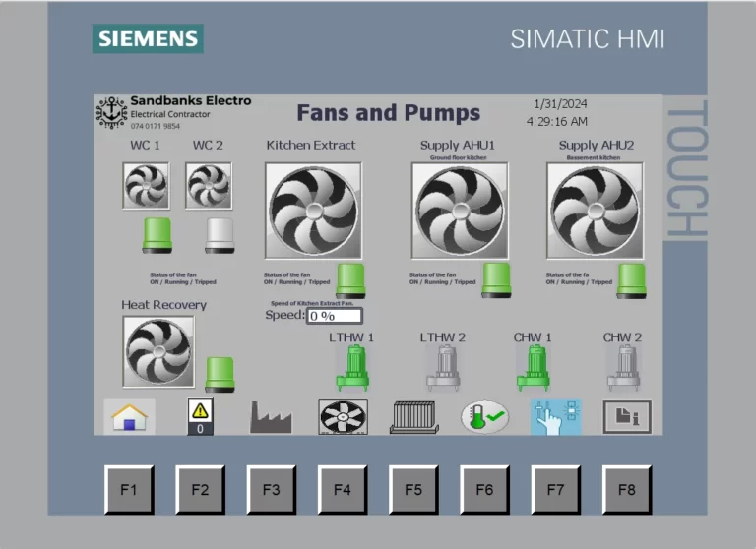Image resolution: width=756 pixels, height=549 pixels.
Task: Click the 'Speed of Kitchen Extract Fan.' caption
Action: (x=312, y=303)
